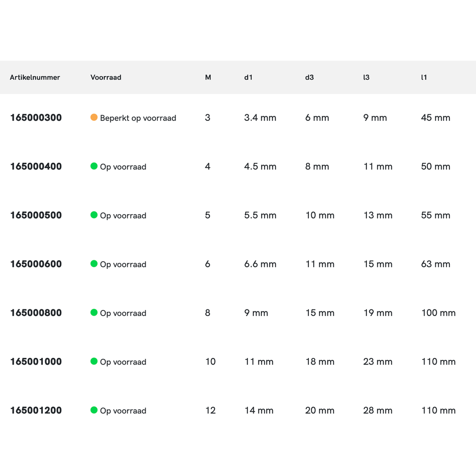
Task: Open article number 165000600
Action: click(36, 264)
